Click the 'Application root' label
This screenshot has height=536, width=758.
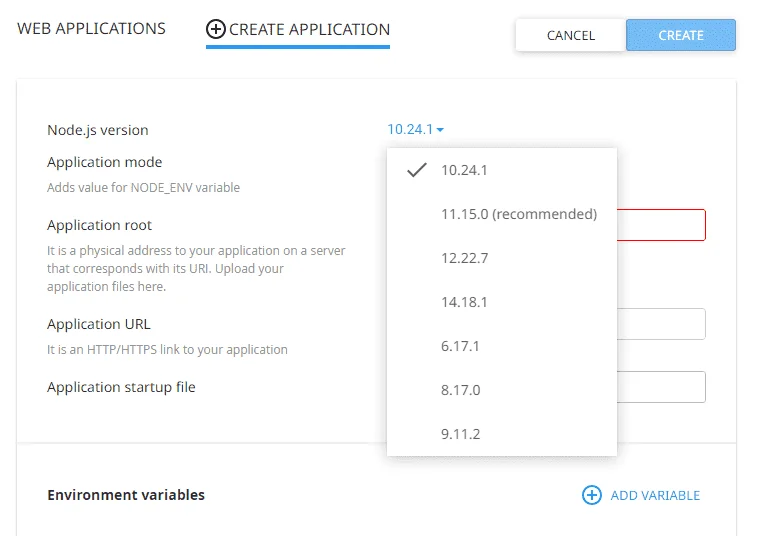pyautogui.click(x=99, y=225)
